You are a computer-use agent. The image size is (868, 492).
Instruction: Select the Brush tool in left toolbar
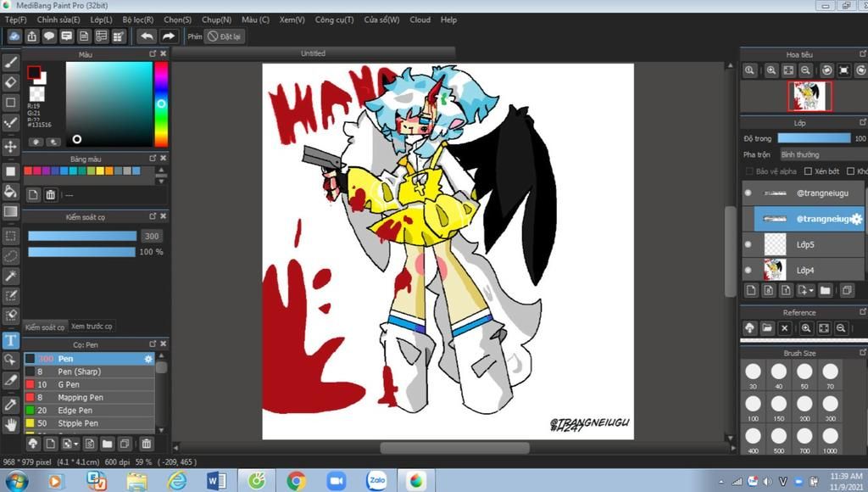coord(10,62)
